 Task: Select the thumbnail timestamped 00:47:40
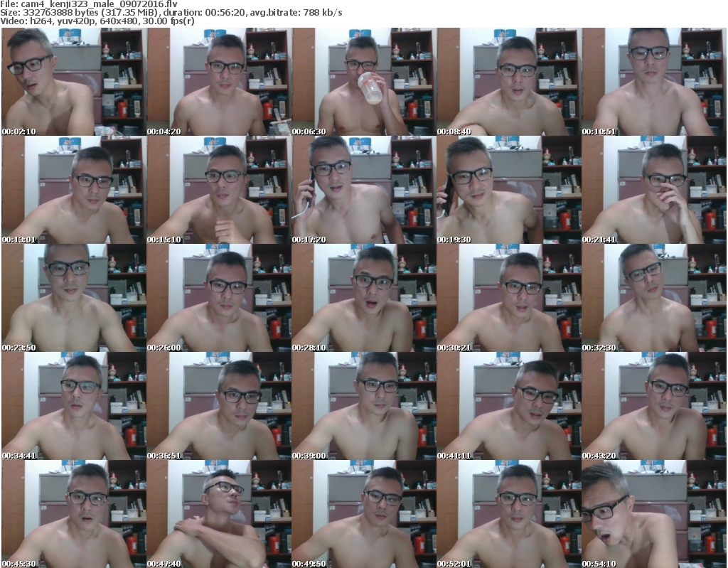tap(219, 514)
